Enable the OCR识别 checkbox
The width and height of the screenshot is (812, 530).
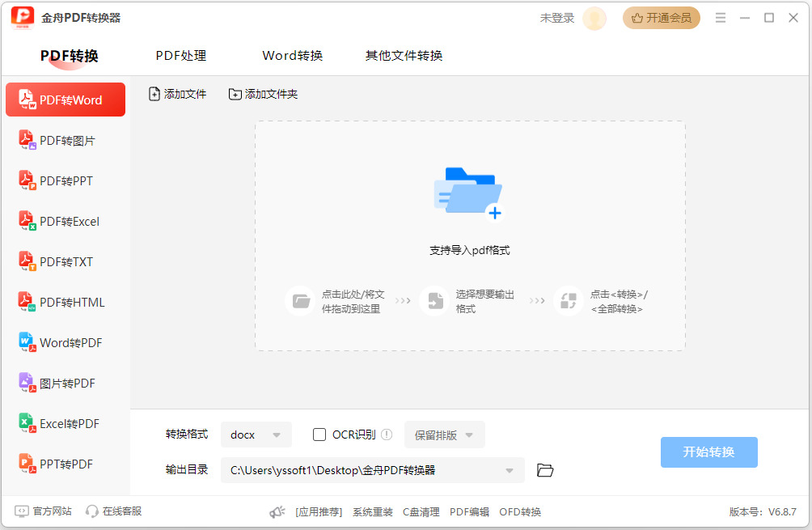[319, 435]
